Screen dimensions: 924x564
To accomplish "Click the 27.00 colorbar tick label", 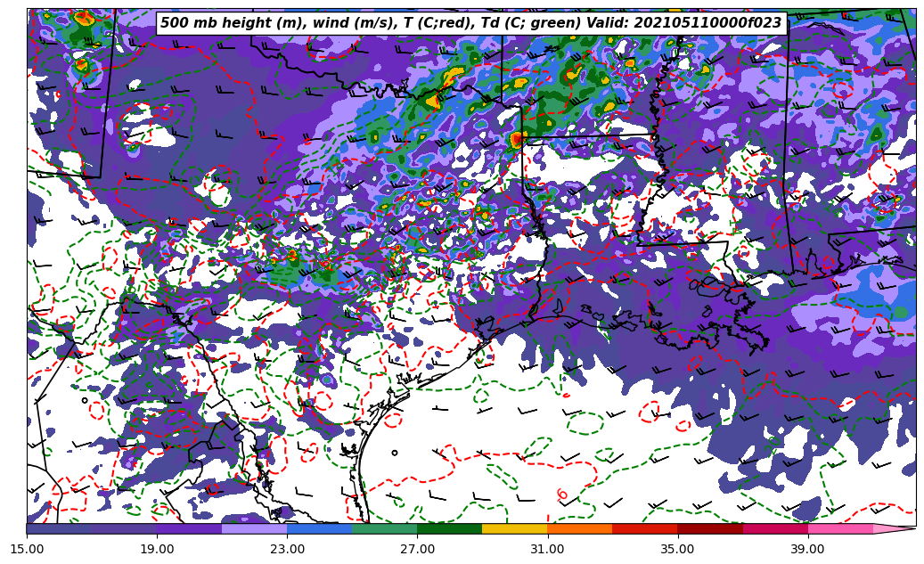I will 417,549.
